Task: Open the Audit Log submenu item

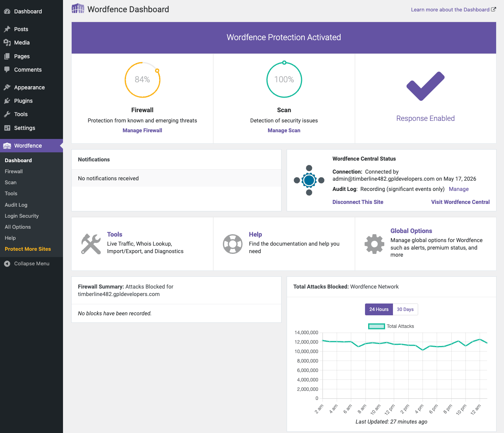Action: pos(16,205)
